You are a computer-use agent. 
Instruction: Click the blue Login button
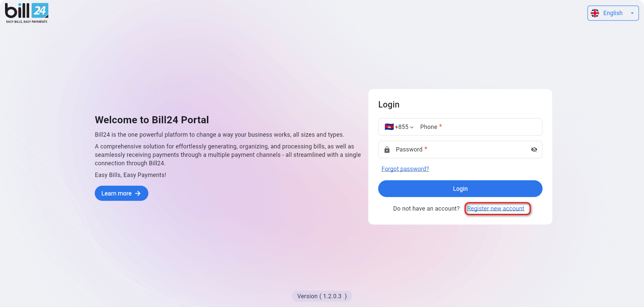point(460,189)
